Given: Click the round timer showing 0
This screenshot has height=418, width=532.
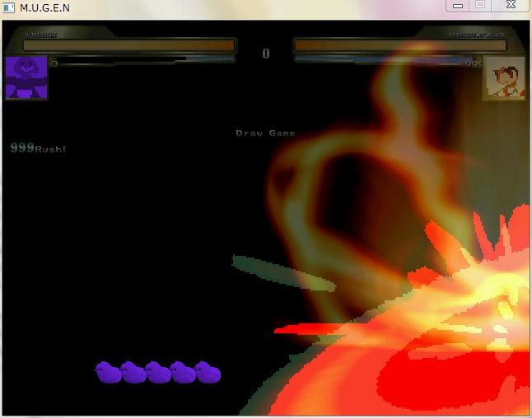Looking at the screenshot, I should 266,53.
